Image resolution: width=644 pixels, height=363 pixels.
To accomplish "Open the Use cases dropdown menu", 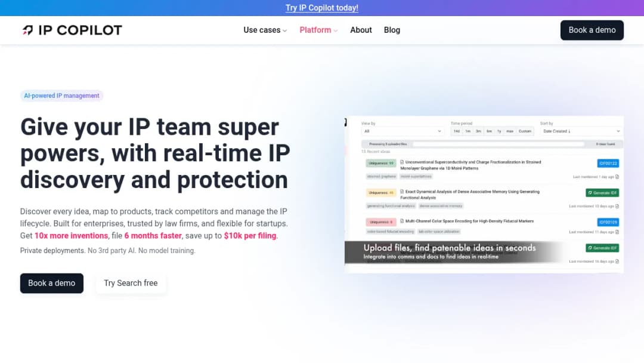I will [x=265, y=30].
